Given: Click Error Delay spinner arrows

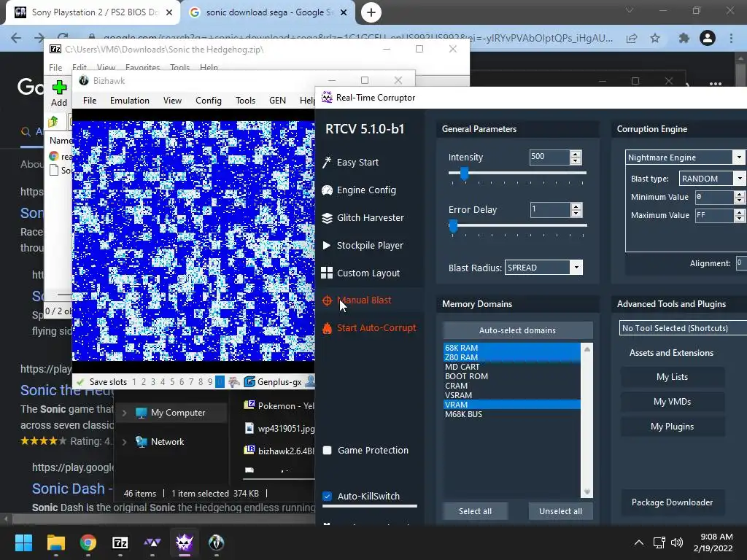Looking at the screenshot, I should (576, 210).
